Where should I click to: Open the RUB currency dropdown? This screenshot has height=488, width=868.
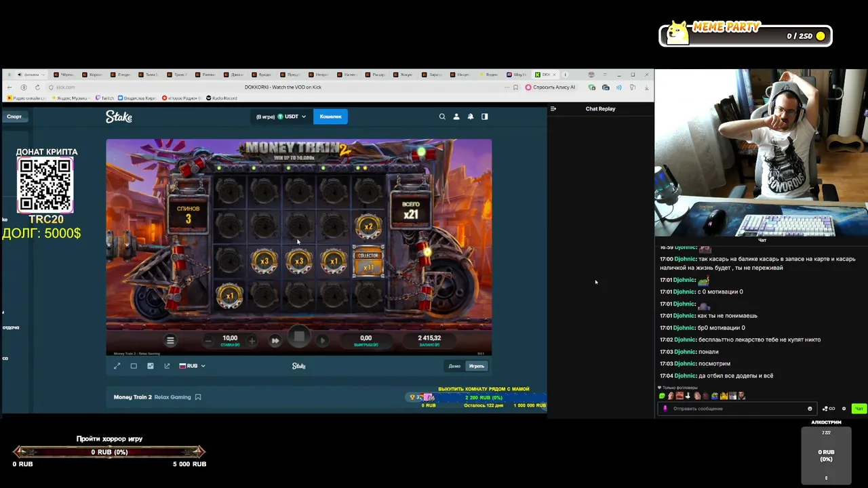pos(192,366)
